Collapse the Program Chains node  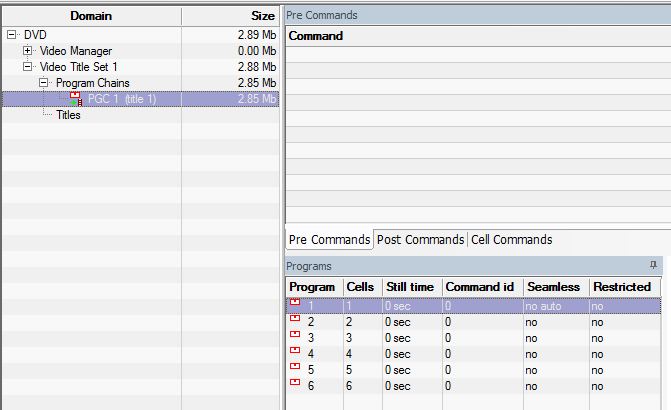click(x=44, y=83)
